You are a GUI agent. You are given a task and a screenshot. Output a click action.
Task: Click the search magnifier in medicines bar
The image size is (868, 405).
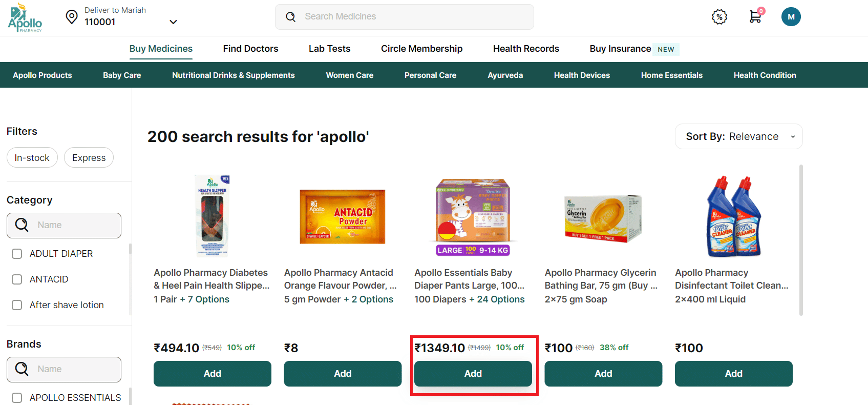point(291,17)
